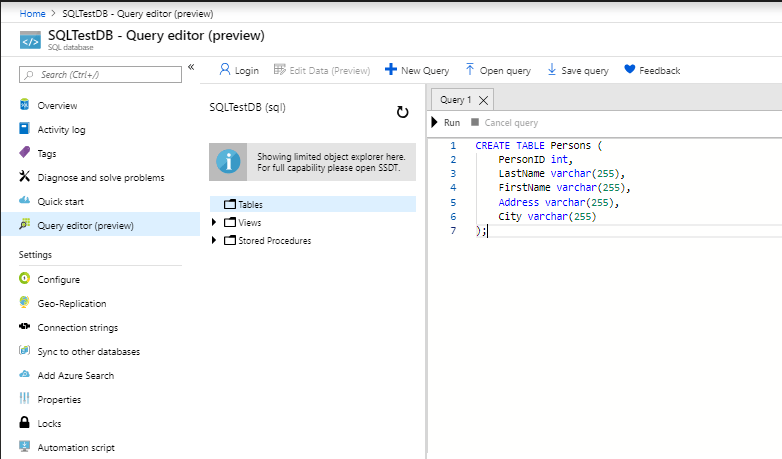
Task: Click the Diagnose and solve problems wrench icon
Action: pos(24,176)
